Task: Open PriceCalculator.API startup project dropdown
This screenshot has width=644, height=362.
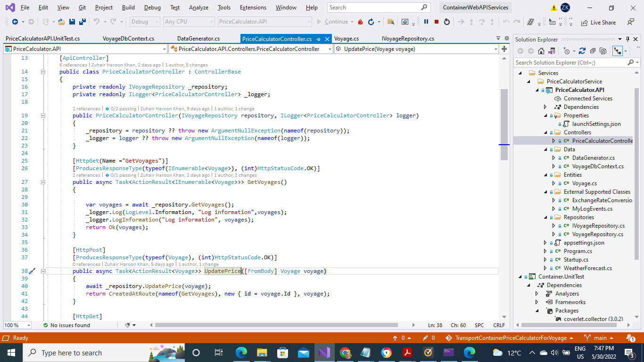Action: 265,22
